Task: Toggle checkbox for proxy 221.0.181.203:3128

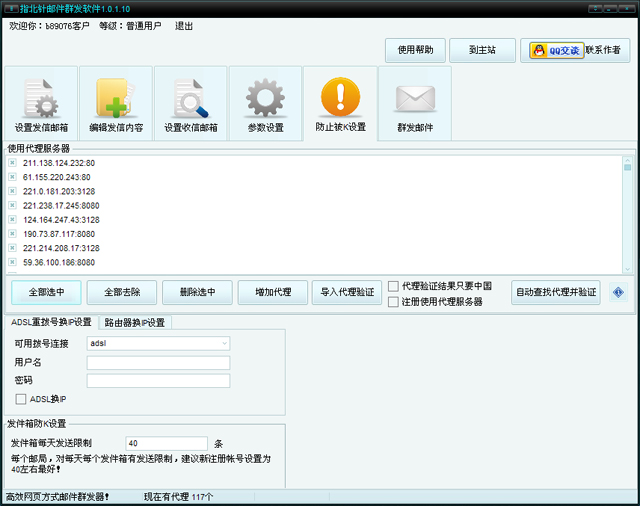Action: click(12, 191)
